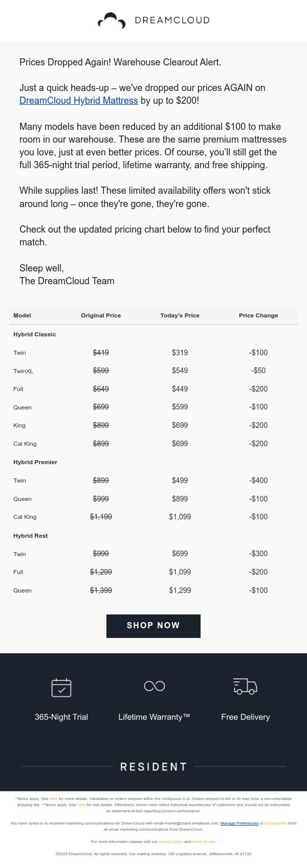Click the Unsubscribe link
This screenshot has width=307, height=868.
click(x=276, y=824)
